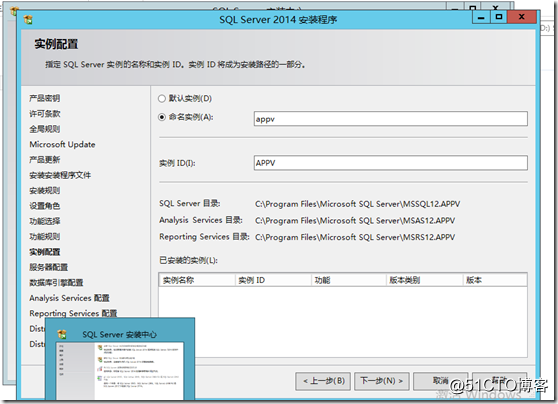Screen dimensions: 558x404
Task: Close the SQL Server 2014 setup window
Action: pyautogui.click(x=522, y=17)
